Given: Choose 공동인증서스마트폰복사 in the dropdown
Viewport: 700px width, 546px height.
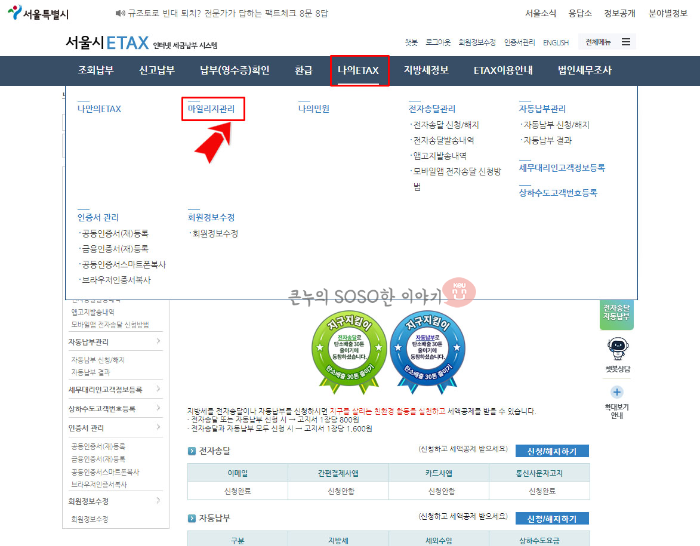Looking at the screenshot, I should coord(123,265).
